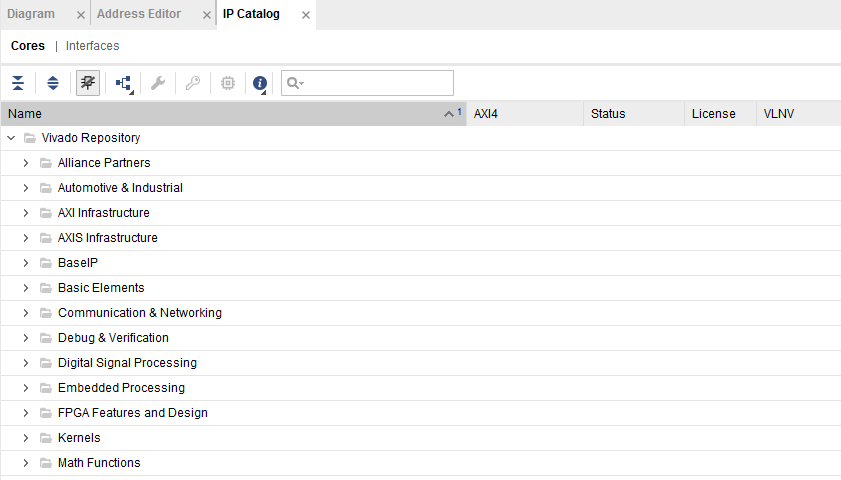
Task: Switch to the Diagram tab
Action: pyautogui.click(x=31, y=14)
